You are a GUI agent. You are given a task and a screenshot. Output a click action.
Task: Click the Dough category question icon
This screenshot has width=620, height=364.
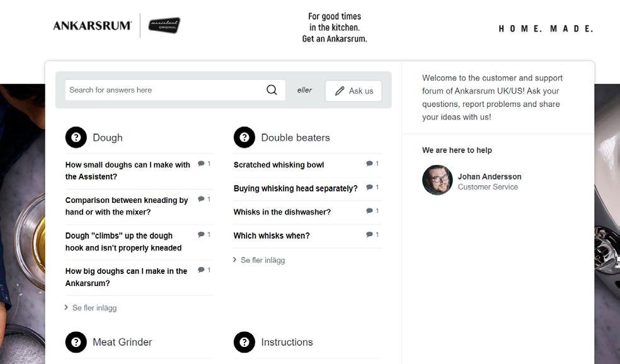click(76, 137)
